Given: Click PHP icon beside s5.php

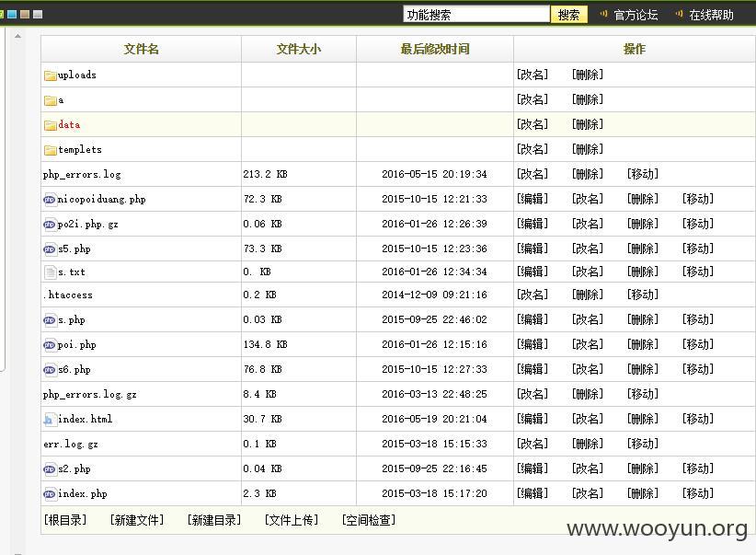Looking at the screenshot, I should (x=49, y=249).
